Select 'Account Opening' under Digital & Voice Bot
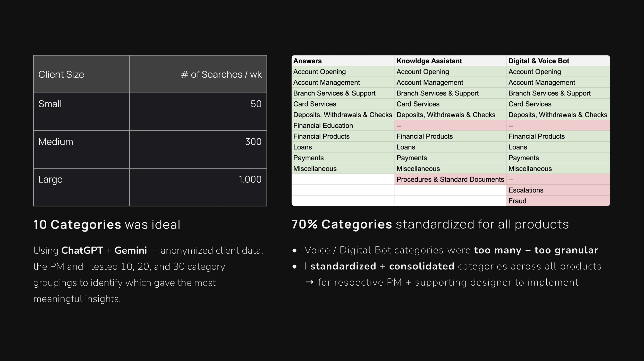Screen dimensions: 644x361 [558, 72]
